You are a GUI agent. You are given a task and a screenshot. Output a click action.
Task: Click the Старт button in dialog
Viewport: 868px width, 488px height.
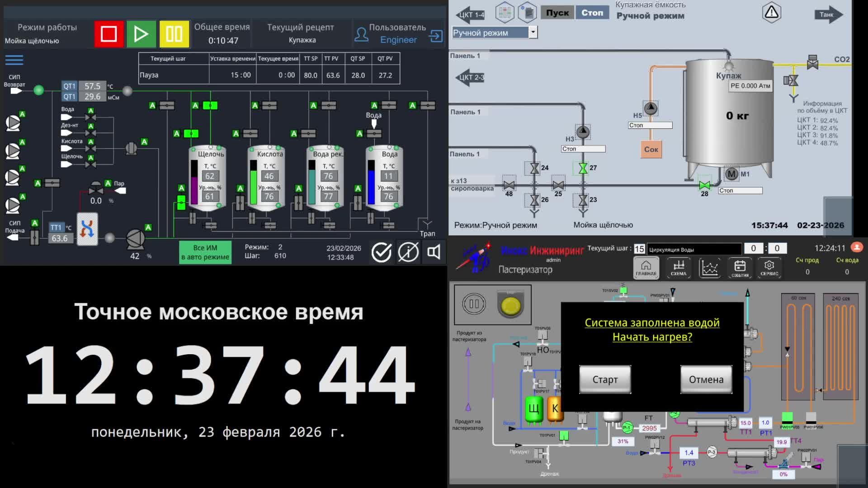point(605,380)
